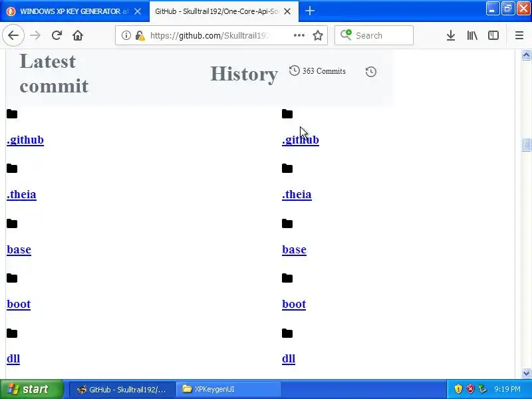
Task: Click folder icon above left base
Action: 12,223
